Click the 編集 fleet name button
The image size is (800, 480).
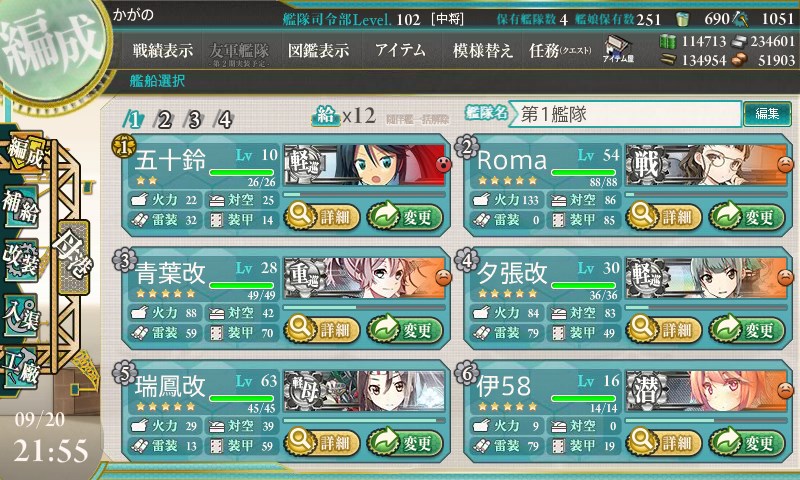pyautogui.click(x=767, y=114)
